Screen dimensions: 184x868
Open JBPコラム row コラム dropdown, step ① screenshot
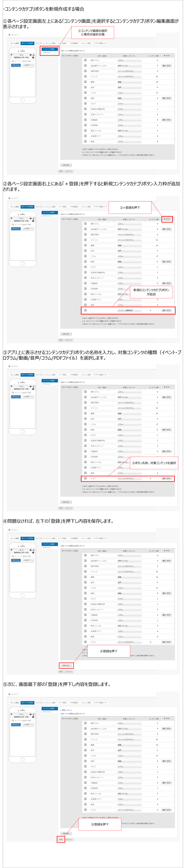point(129,60)
